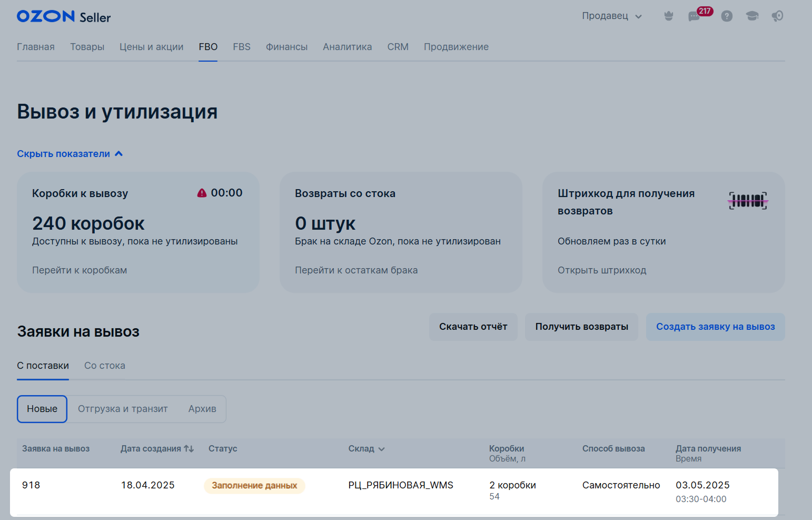Collapse indicators via Скрыть показатели

pos(70,154)
